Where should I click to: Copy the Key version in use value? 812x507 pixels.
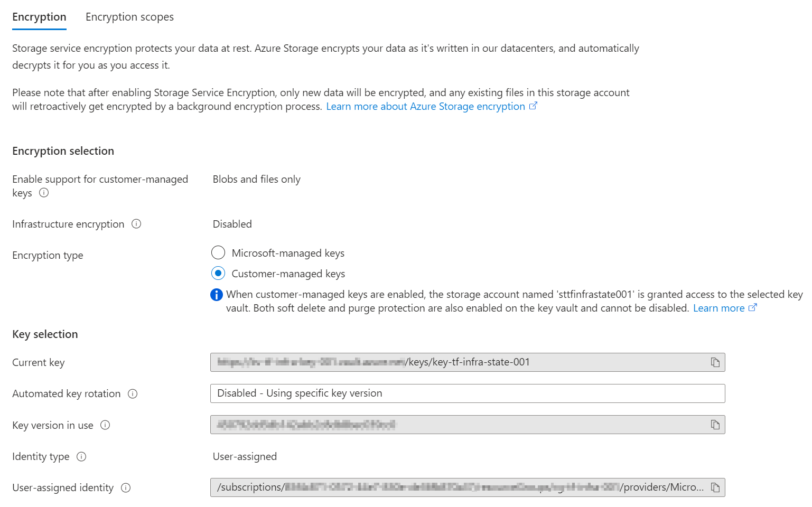click(x=715, y=425)
